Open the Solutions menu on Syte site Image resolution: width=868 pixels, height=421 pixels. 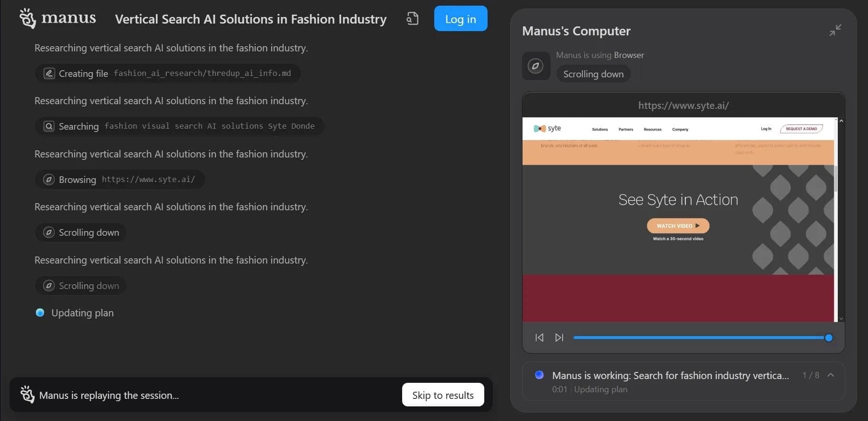coord(600,129)
